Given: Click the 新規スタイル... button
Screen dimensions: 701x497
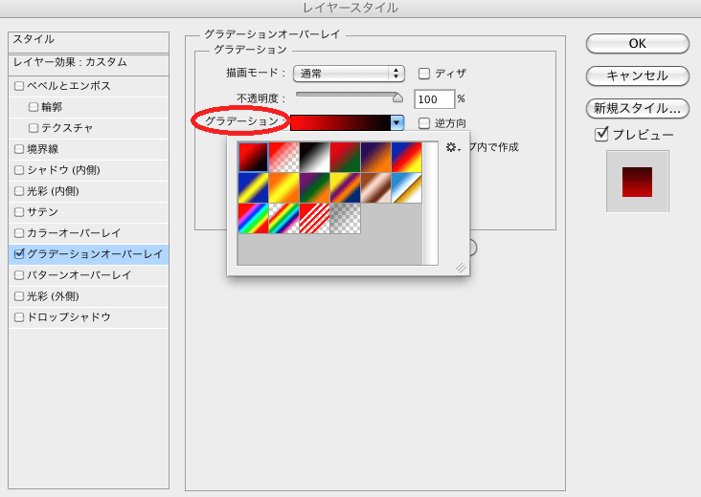Looking at the screenshot, I should pos(638,108).
